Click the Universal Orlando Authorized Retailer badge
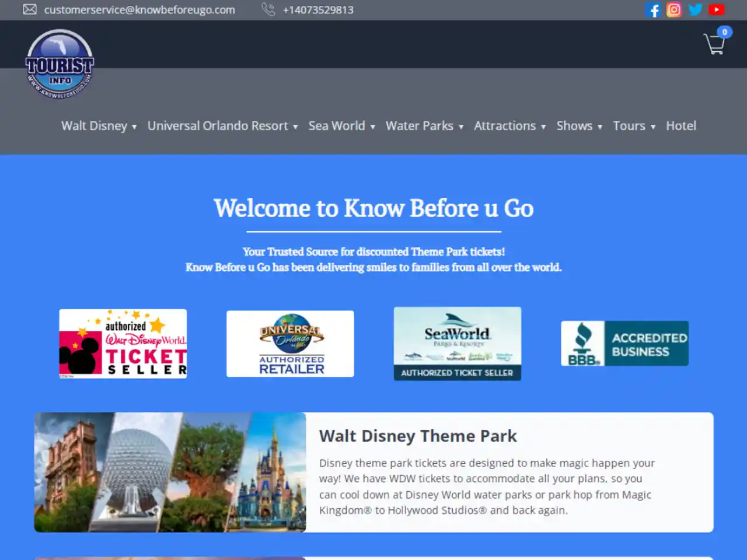 (290, 344)
